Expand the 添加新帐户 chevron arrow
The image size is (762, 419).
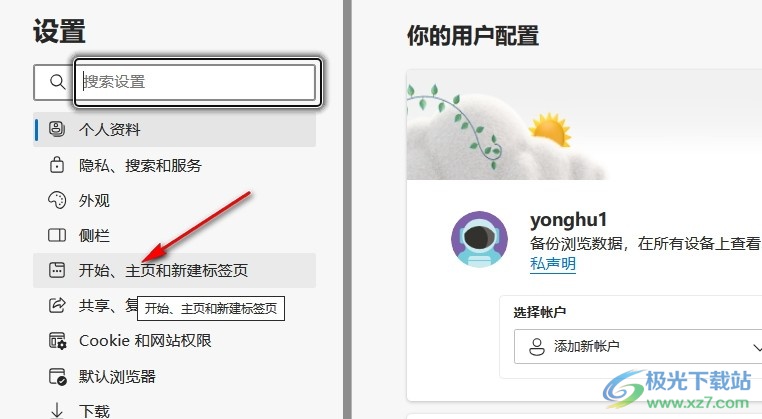757,347
